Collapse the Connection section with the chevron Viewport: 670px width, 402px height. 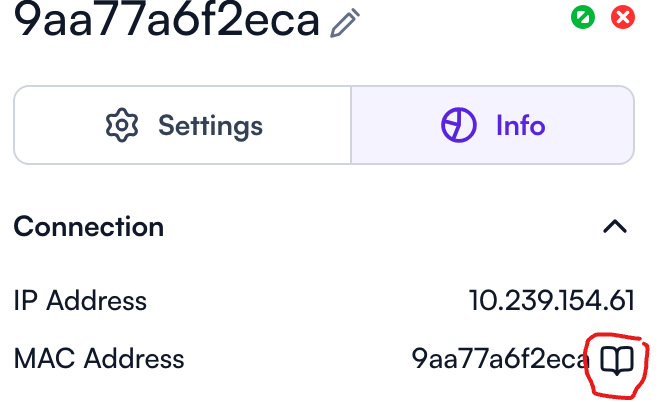coord(615,226)
